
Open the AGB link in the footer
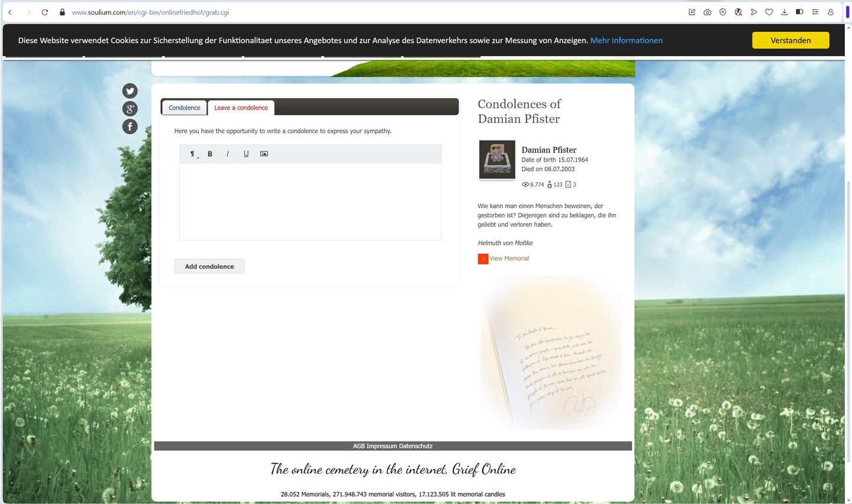[x=359, y=446]
